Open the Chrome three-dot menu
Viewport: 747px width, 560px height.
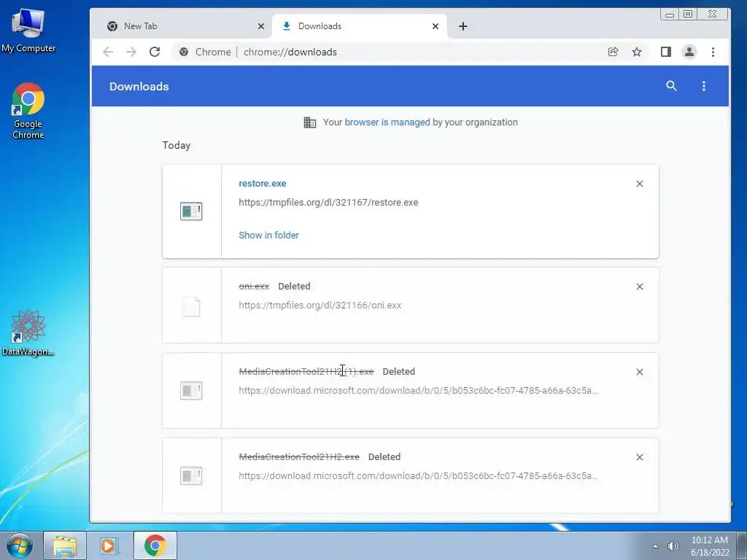pyautogui.click(x=713, y=52)
